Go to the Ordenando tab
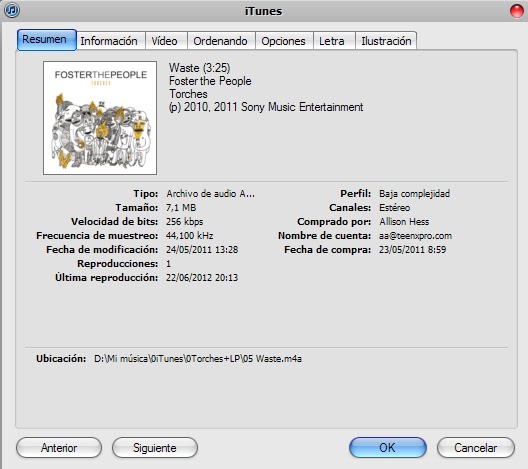The image size is (528, 469). click(x=221, y=41)
